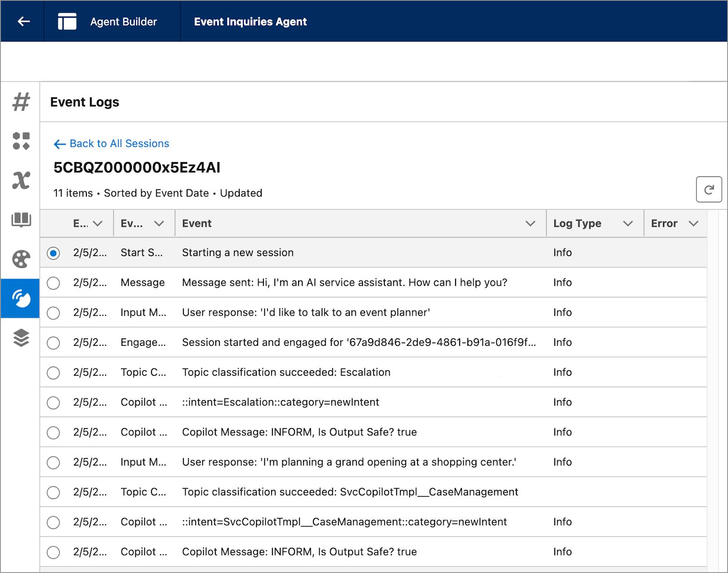The width and height of the screenshot is (728, 573).
Task: Click the session ID 5CBQZ000000x5Ez4AI heading
Action: point(136,167)
